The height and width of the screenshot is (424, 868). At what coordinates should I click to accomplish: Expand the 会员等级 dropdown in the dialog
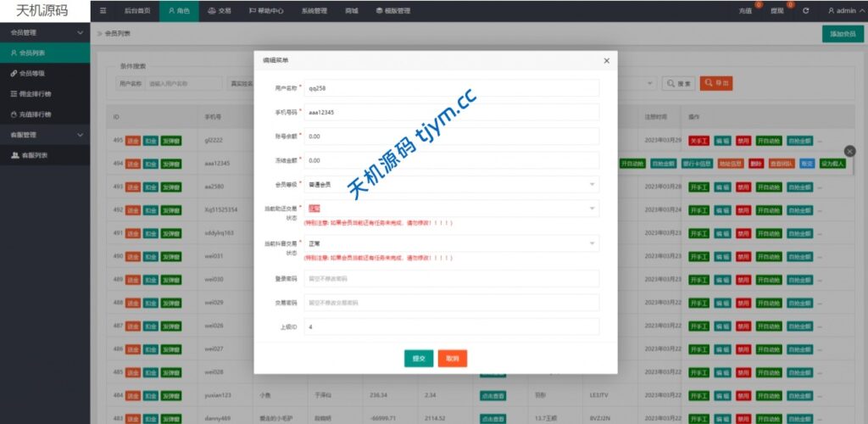point(451,184)
